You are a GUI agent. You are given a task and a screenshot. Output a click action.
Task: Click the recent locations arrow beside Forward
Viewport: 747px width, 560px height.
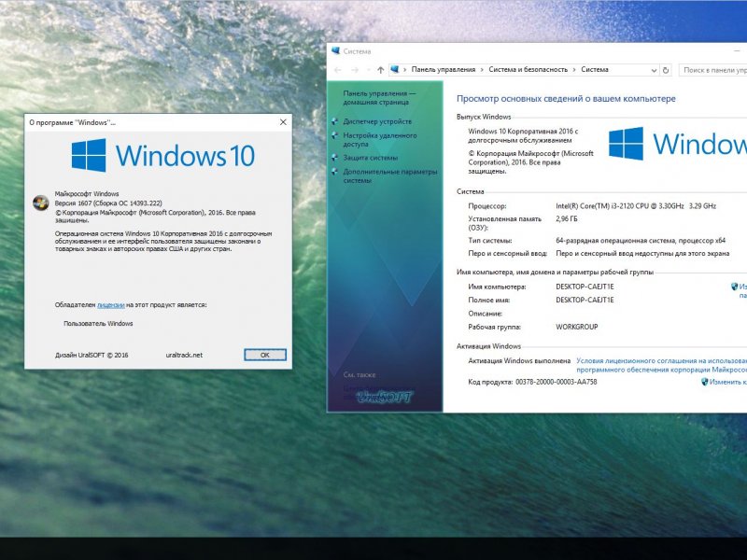[x=368, y=70]
